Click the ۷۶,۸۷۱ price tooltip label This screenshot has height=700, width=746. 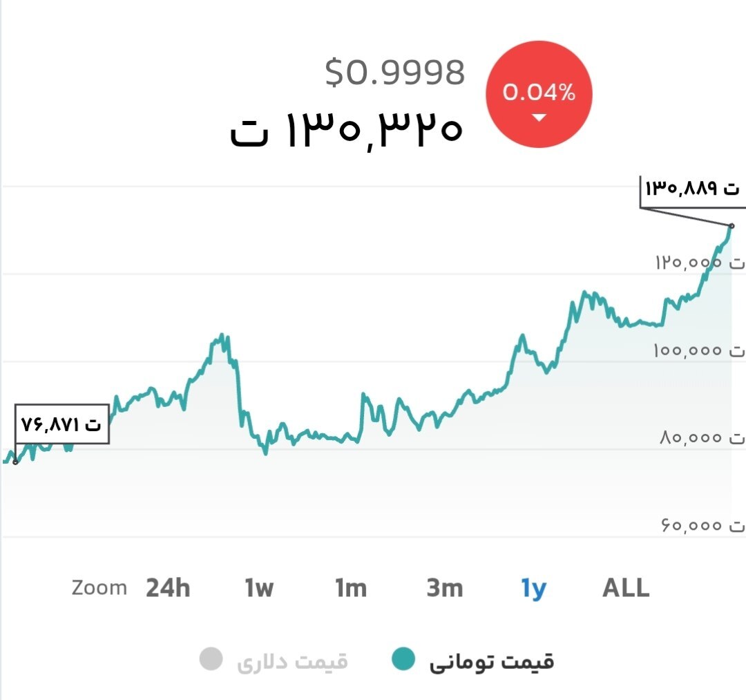(x=62, y=423)
